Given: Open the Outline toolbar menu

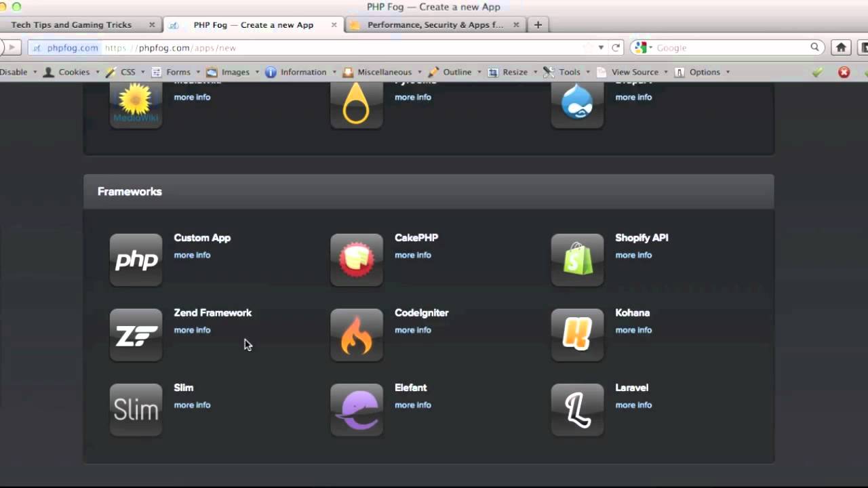Looking at the screenshot, I should click(454, 72).
